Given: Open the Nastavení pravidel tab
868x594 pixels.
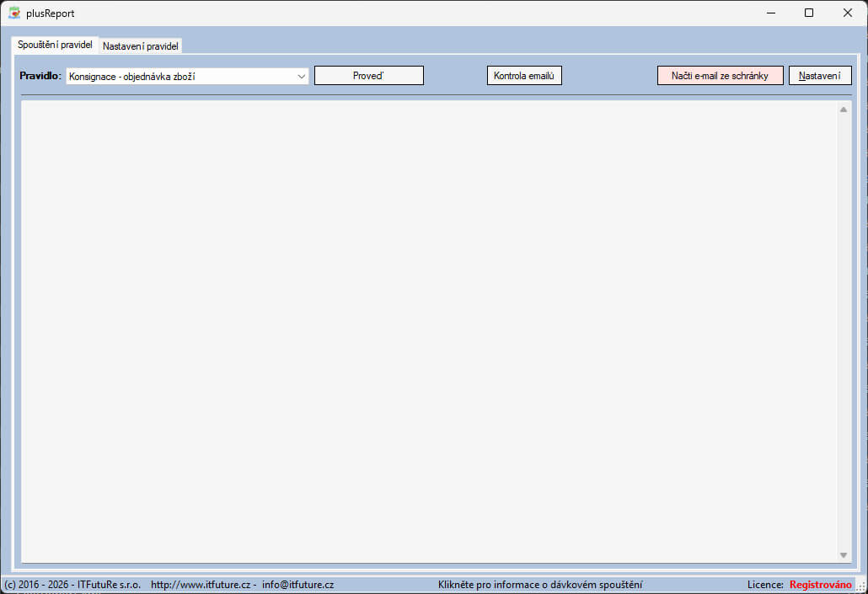Looking at the screenshot, I should 141,46.
